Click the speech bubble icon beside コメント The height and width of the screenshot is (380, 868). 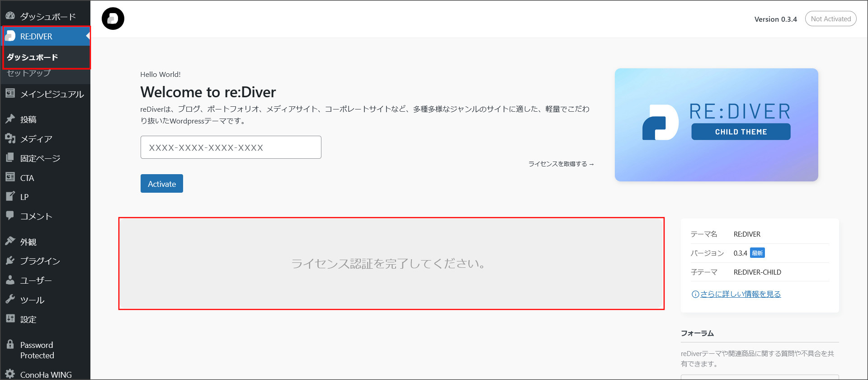pos(10,216)
